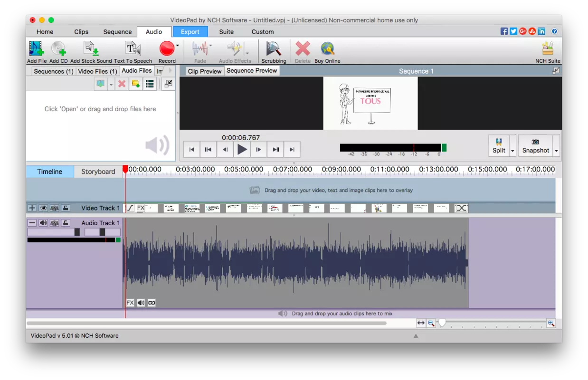The width and height of the screenshot is (588, 380).
Task: Expand Video Track 1 with the plus button
Action: click(x=32, y=208)
